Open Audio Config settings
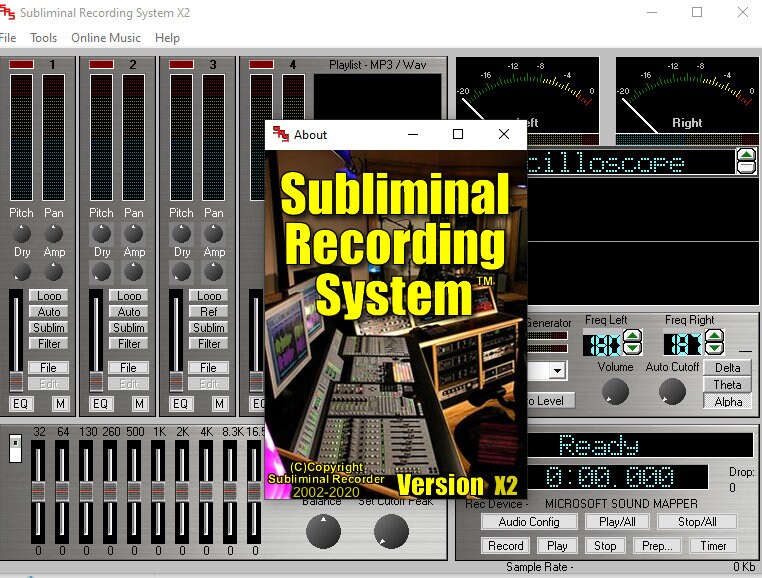Screen dimensions: 762x578 tap(529, 522)
